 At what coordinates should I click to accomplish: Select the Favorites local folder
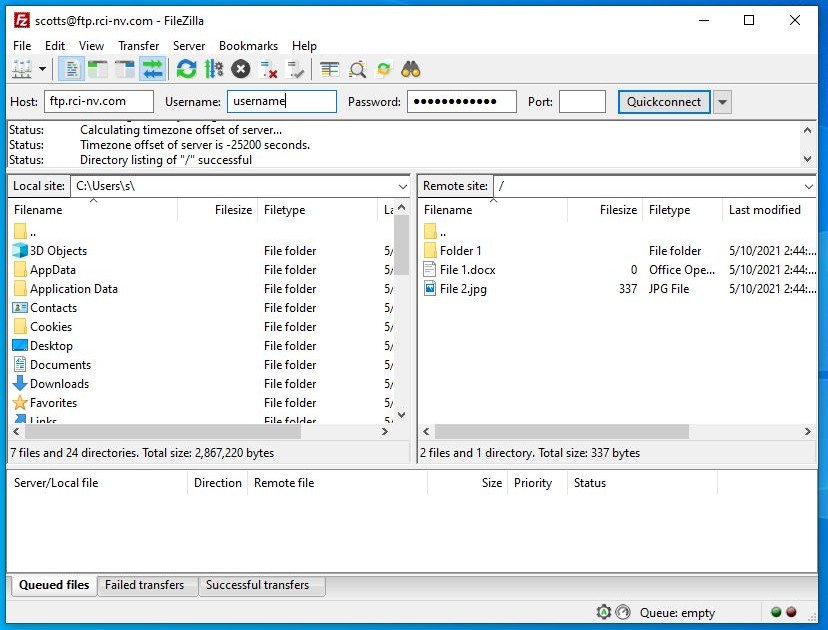[53, 403]
